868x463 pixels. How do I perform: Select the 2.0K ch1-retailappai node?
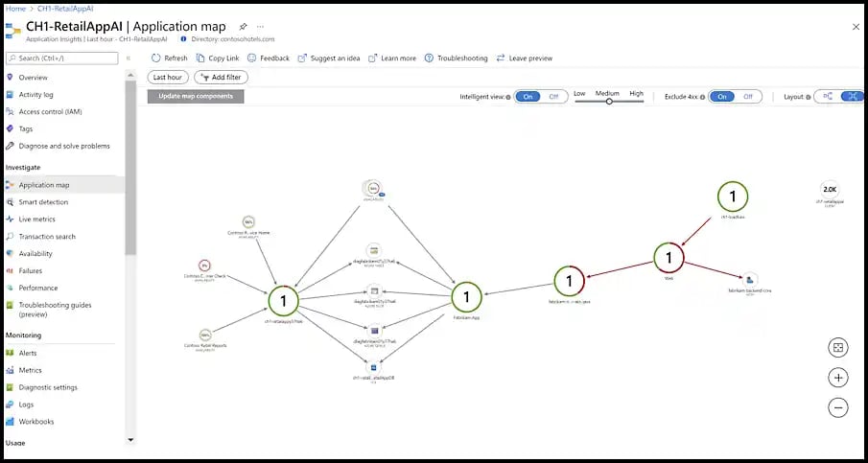click(x=830, y=190)
